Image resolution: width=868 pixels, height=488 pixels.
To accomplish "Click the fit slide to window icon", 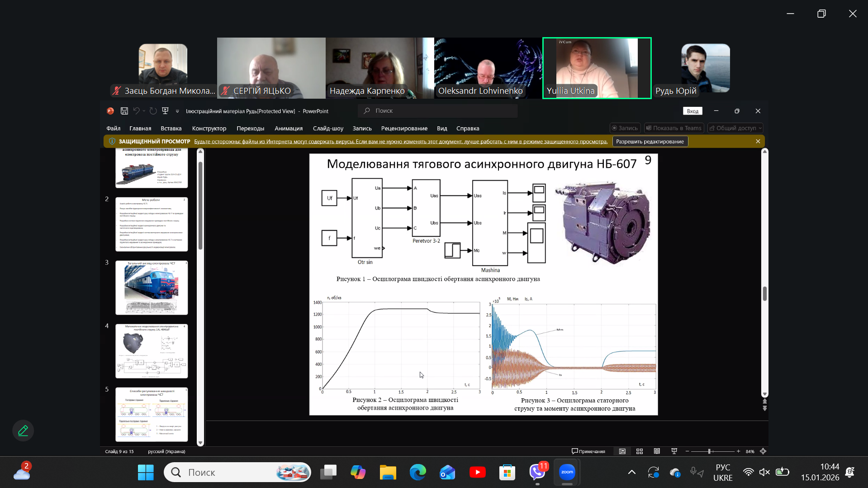I will (763, 451).
